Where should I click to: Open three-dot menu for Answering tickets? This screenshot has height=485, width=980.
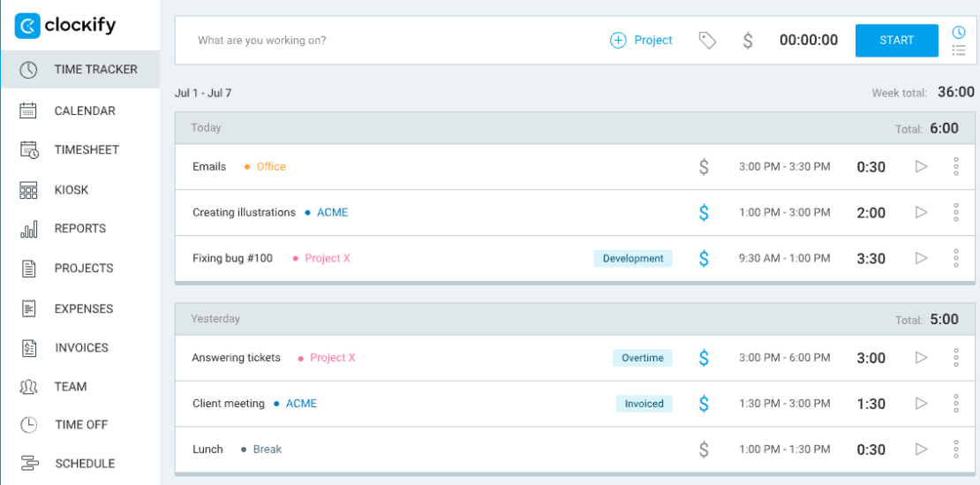(x=956, y=358)
